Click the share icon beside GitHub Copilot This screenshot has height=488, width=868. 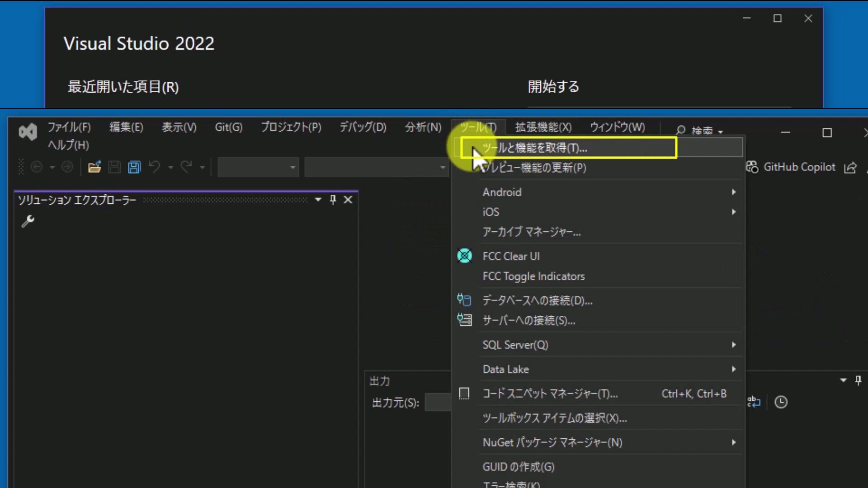[850, 168]
